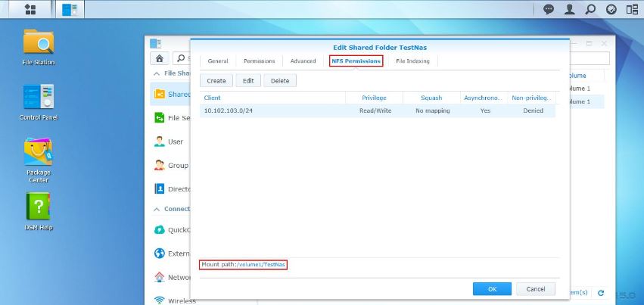Select the 10.102.103.0/24 client row
This screenshot has height=305, width=644.
coord(378,110)
